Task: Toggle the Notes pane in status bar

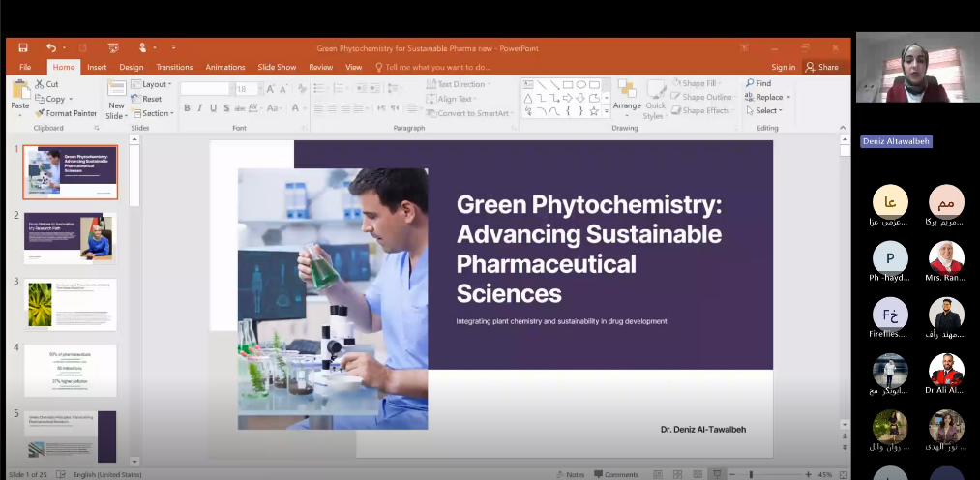Action: (571, 474)
